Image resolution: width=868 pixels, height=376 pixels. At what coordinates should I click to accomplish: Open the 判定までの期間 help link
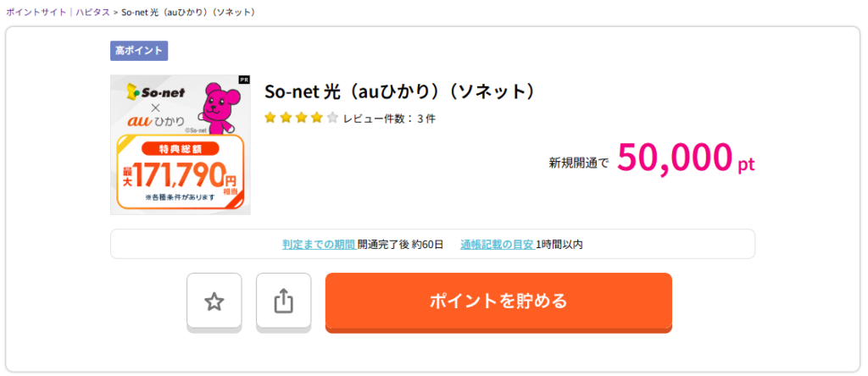tap(319, 244)
